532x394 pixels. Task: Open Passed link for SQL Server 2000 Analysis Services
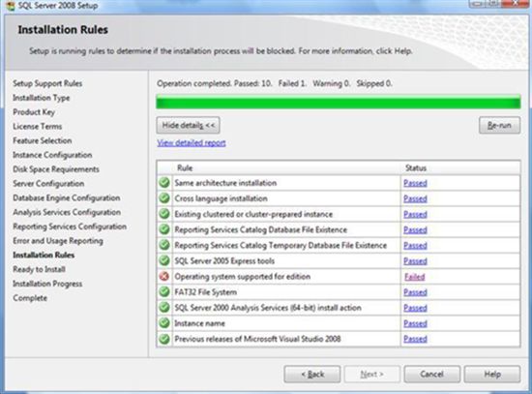coord(415,308)
